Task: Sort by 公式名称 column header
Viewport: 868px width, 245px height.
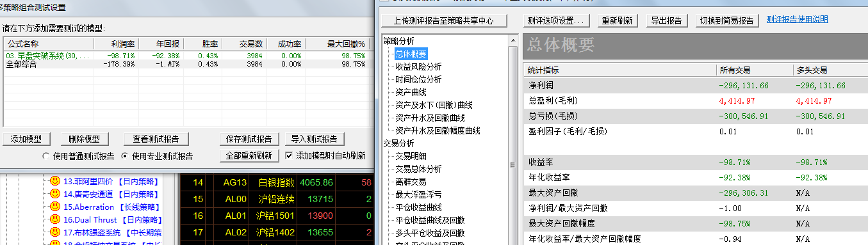Action: 49,44
